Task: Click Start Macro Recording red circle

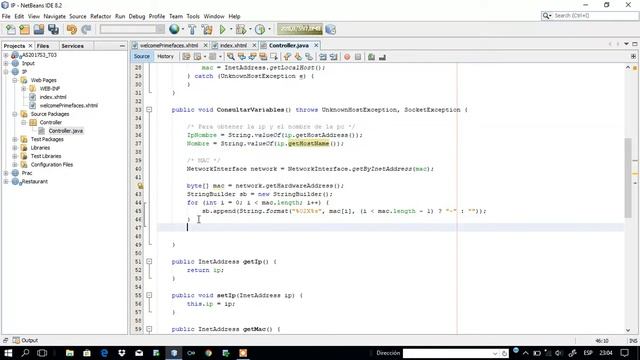Action: click(x=347, y=57)
